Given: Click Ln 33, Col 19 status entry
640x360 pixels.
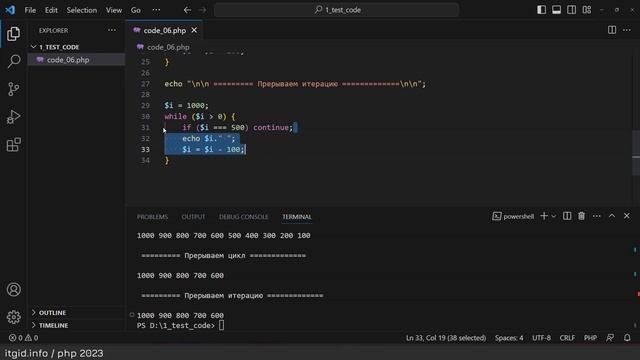Looking at the screenshot, I should [x=446, y=338].
